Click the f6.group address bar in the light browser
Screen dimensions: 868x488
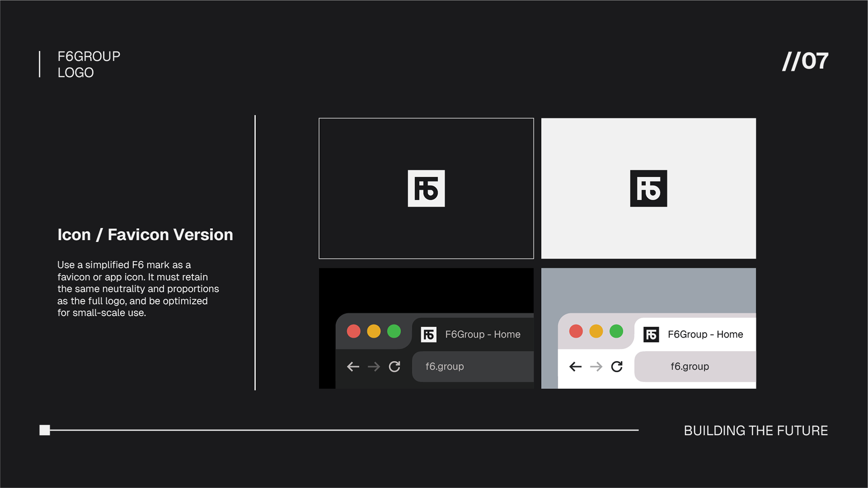click(694, 366)
